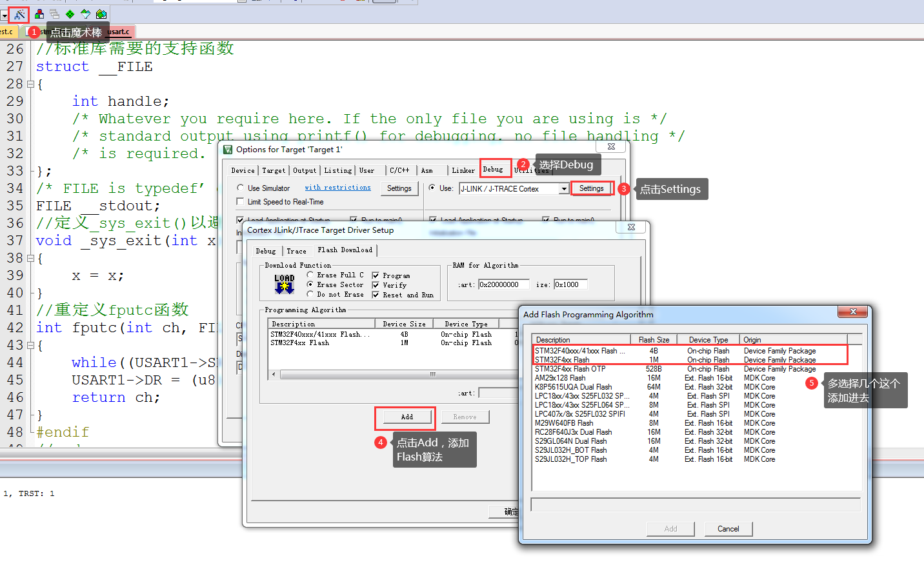This screenshot has height=576, width=924.
Task: Click the grayed multi-project window icon in toolbar
Action: [55, 14]
